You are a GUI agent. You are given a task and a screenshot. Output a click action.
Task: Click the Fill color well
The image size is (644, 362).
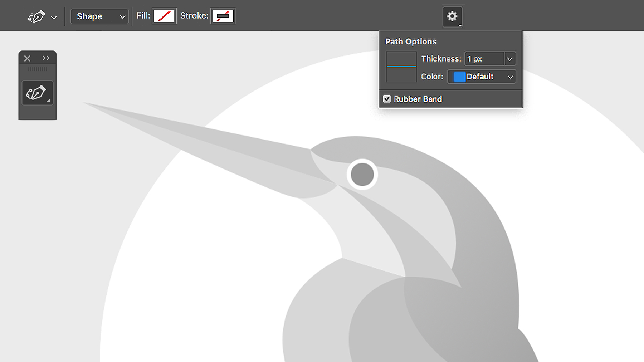coord(164,16)
